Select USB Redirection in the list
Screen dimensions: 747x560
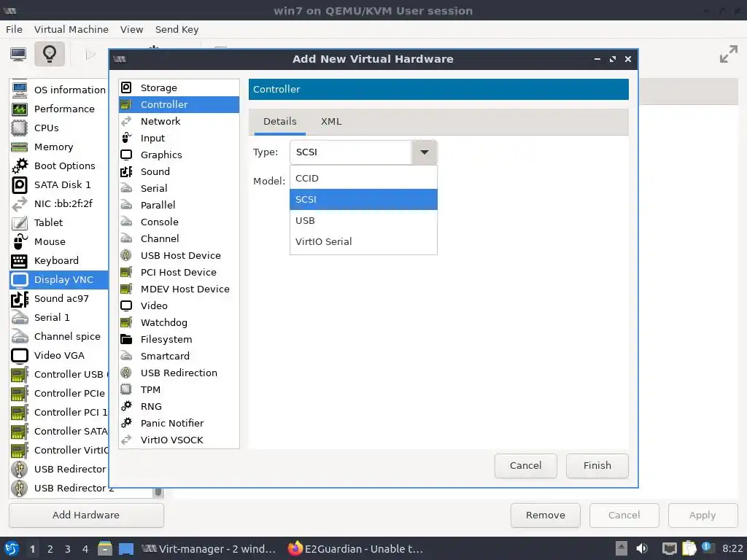point(179,373)
